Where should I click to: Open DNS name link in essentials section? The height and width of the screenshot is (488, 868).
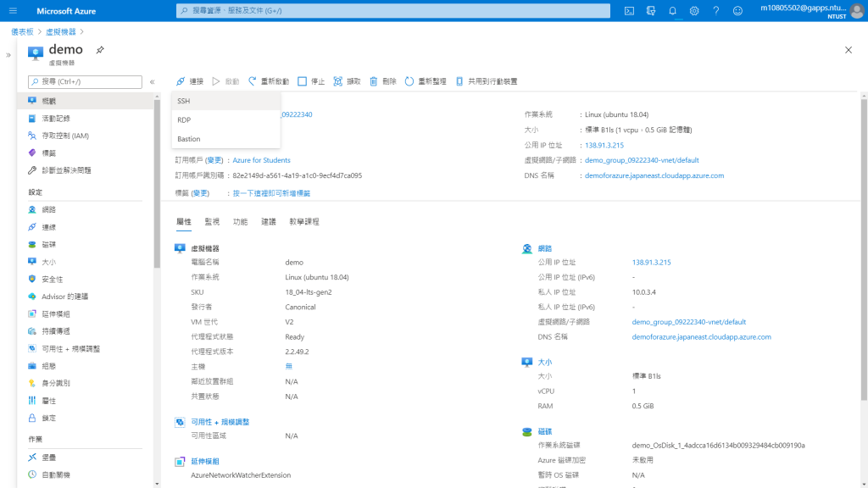[654, 175]
